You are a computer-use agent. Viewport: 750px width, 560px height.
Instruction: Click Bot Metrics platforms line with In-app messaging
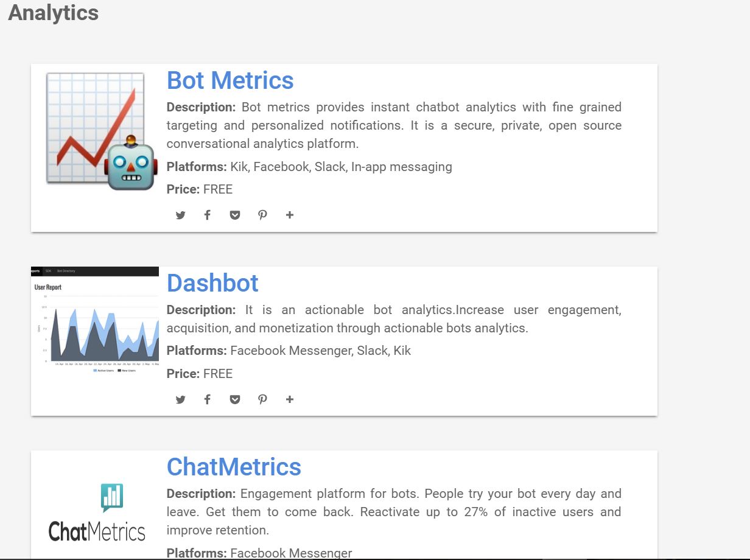[309, 167]
